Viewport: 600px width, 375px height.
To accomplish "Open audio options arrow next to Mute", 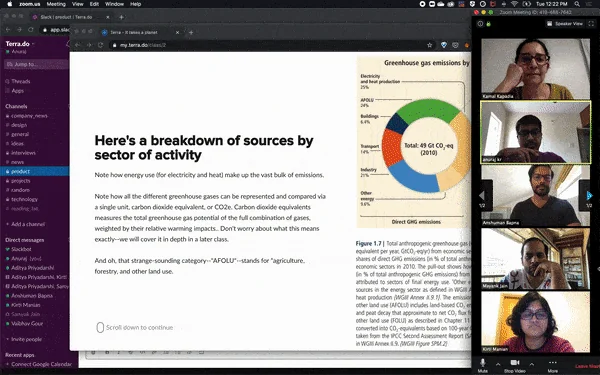I will (498, 364).
